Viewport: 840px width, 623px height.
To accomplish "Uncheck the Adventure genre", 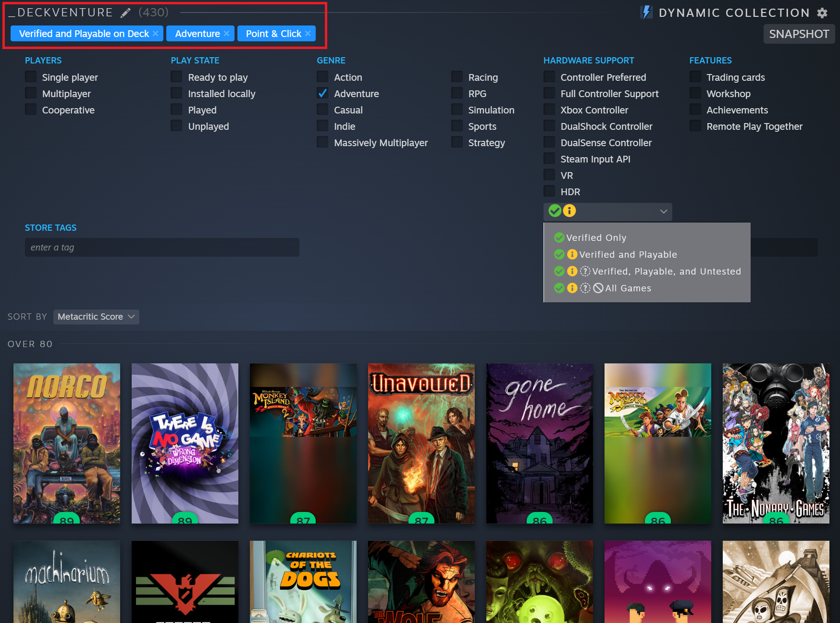I will coord(322,93).
